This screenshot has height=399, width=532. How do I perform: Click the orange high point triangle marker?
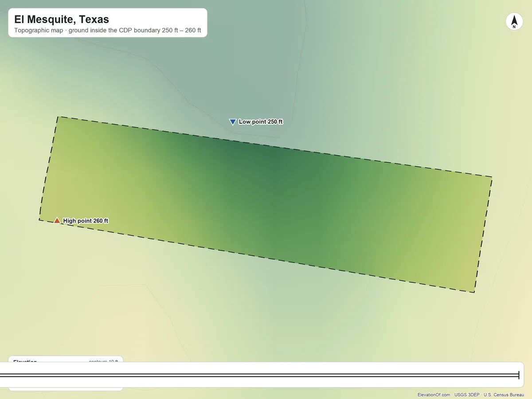point(57,220)
